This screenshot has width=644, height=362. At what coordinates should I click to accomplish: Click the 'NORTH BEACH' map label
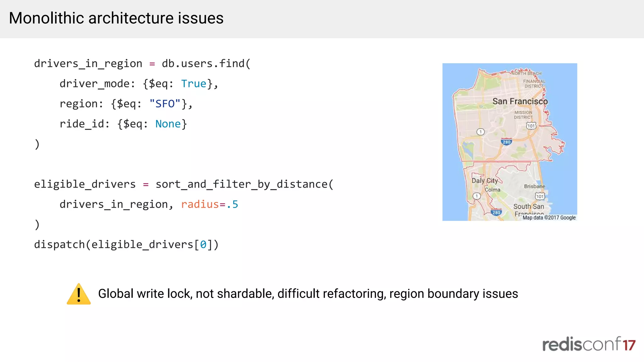tap(527, 74)
